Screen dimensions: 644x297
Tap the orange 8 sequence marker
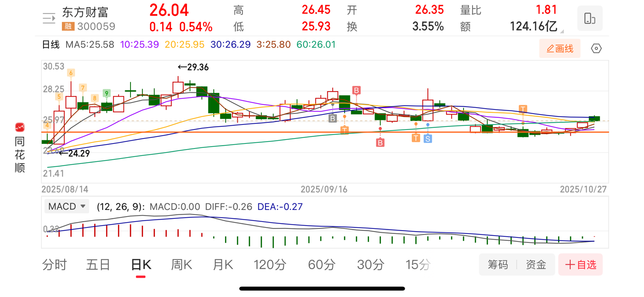click(94, 98)
